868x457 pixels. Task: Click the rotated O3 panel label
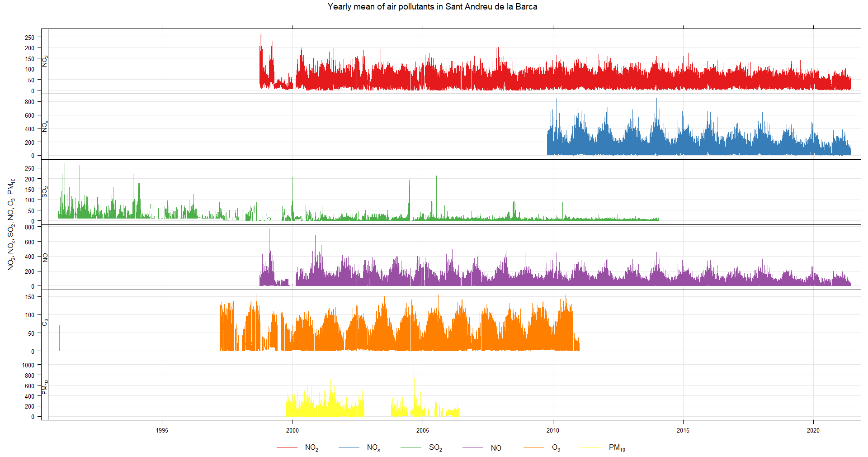click(x=45, y=322)
